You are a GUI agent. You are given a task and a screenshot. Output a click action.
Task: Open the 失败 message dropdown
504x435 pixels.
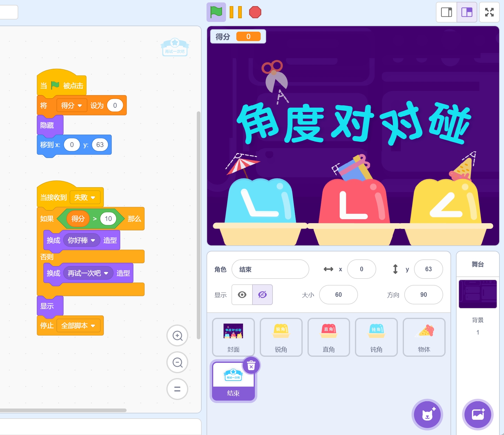coord(93,198)
